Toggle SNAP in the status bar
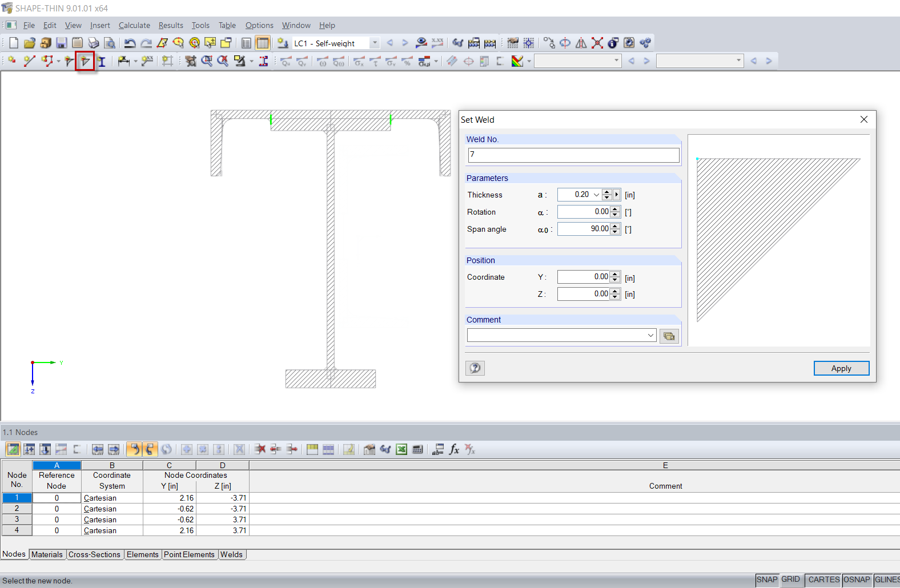Viewport: 900px width, 588px height. (767, 580)
